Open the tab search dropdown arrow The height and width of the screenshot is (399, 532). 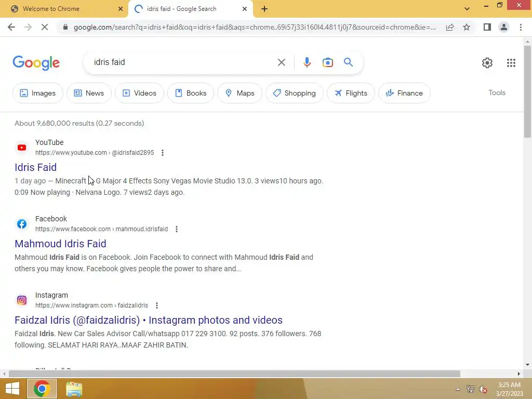click(467, 9)
